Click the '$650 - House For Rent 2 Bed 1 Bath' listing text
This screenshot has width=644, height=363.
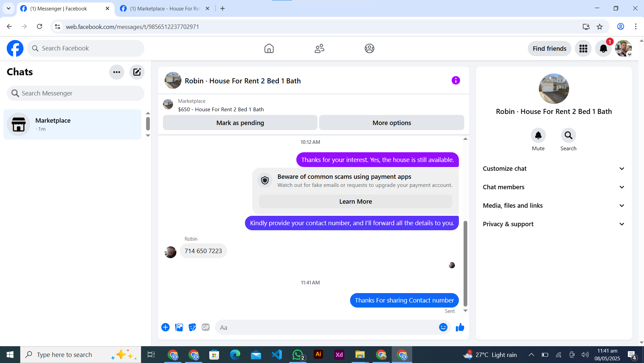(x=221, y=110)
